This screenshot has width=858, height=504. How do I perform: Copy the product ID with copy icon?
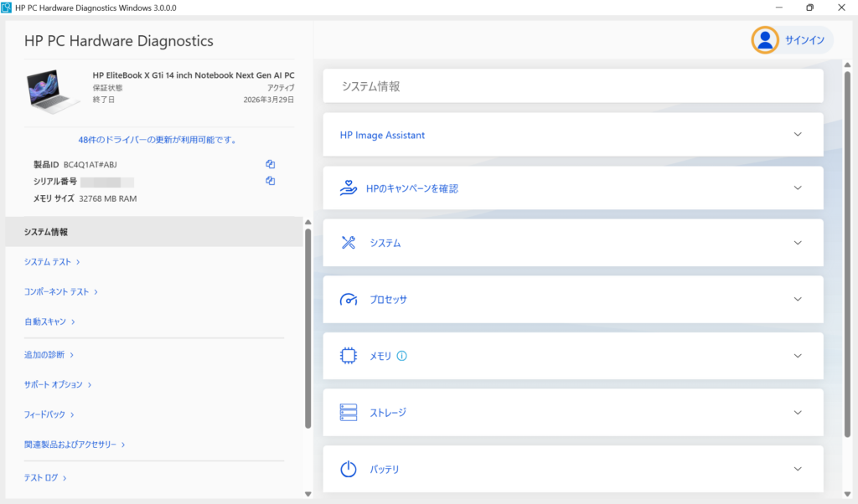(270, 164)
